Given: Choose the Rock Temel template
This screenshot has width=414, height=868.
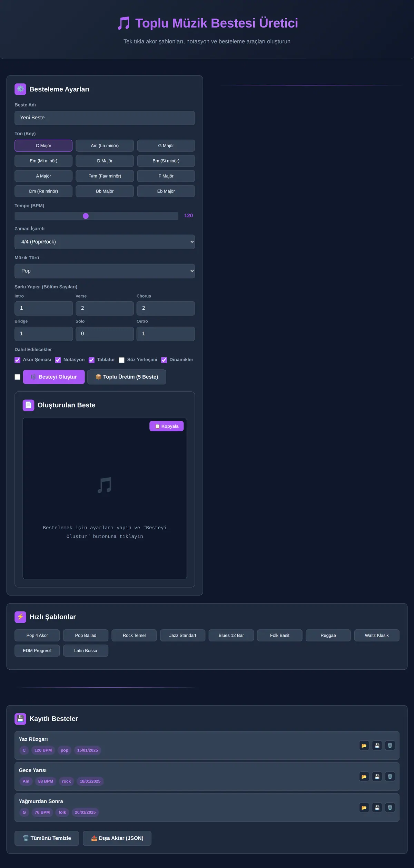Looking at the screenshot, I should 134,635.
